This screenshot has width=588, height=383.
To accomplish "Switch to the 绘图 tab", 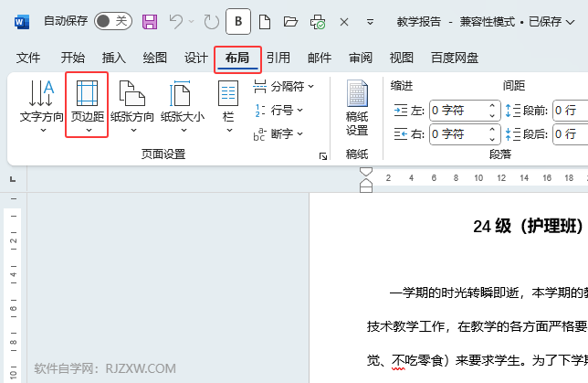I will (x=155, y=58).
